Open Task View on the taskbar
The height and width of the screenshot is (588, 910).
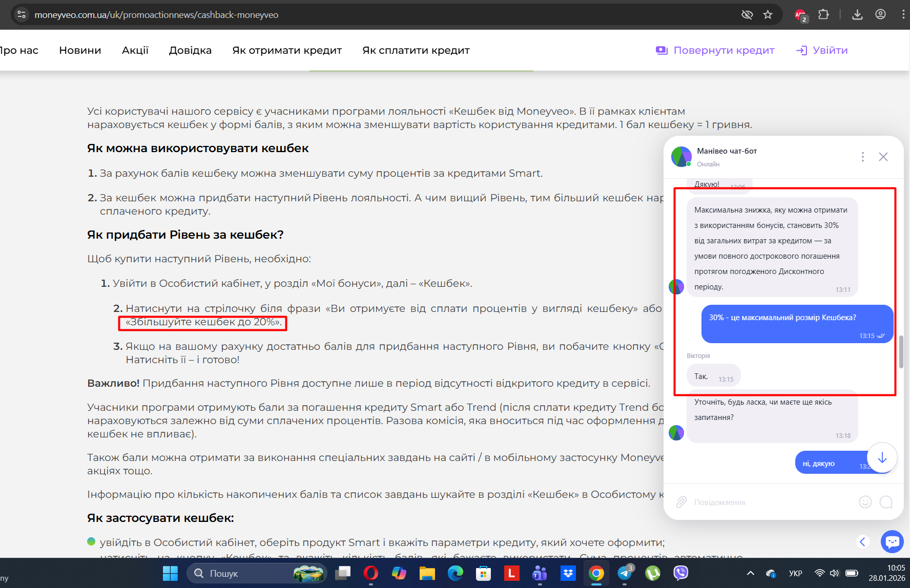(343, 573)
